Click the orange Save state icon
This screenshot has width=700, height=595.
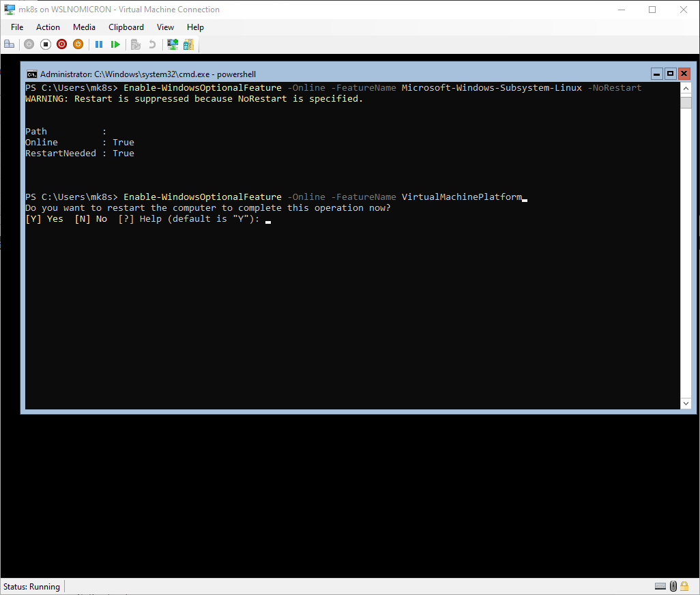[x=78, y=44]
